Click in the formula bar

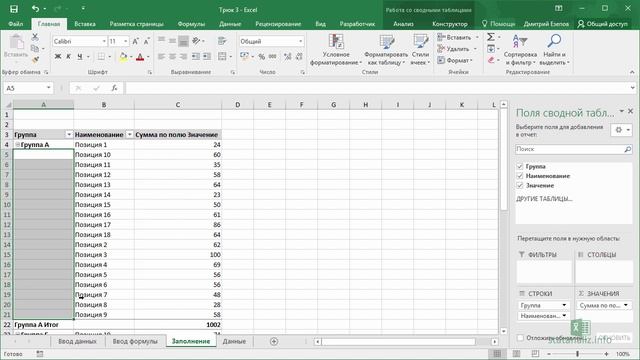tap(378, 88)
